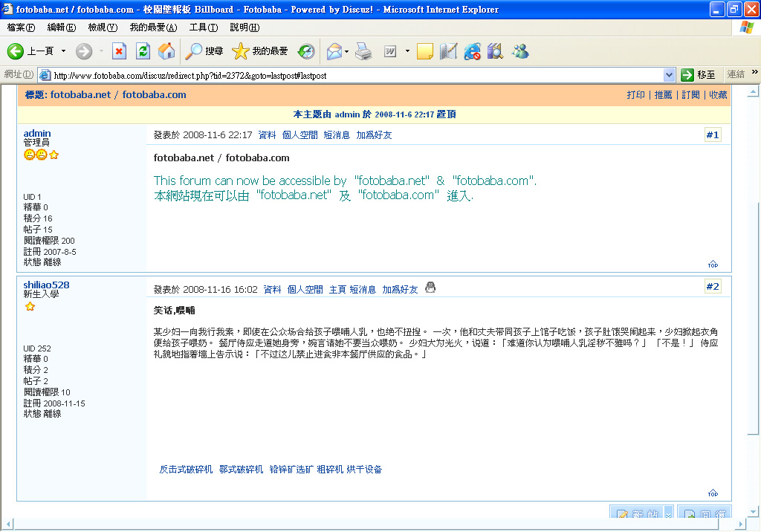This screenshot has width=761, height=532.
Task: Click the yellow note toolbar icon
Action: (424, 51)
